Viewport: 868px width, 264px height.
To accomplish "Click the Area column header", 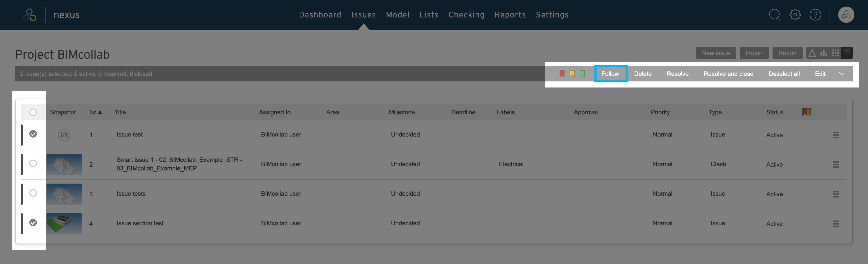I will tap(332, 112).
